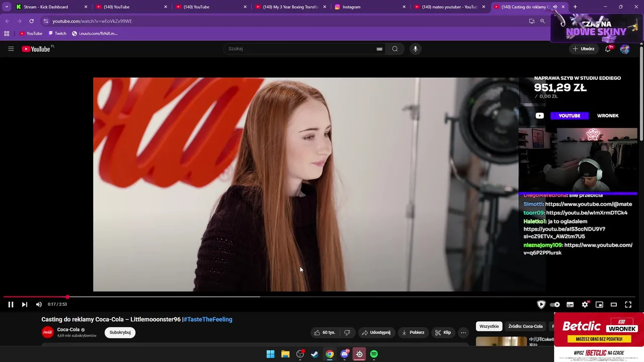644x362 pixels.
Task: Switch to Stream - Kick Dashboard tab
Action: [50, 7]
